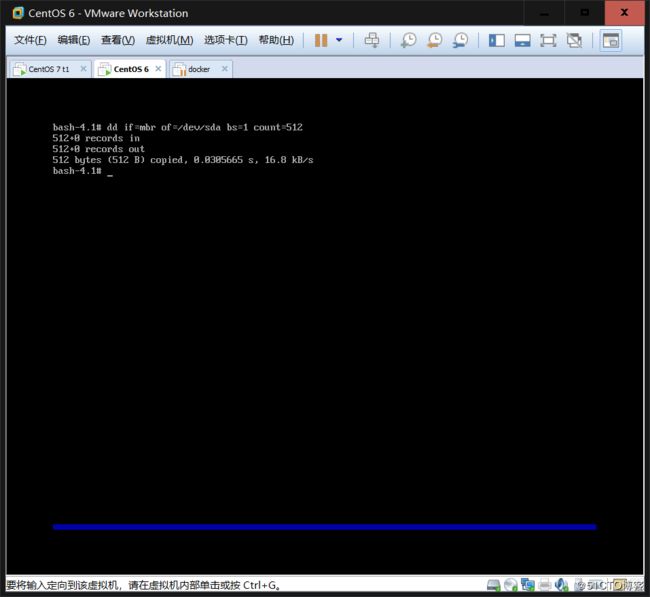Open the 文件(F) menu
The width and height of the screenshot is (650, 597).
click(x=30, y=40)
